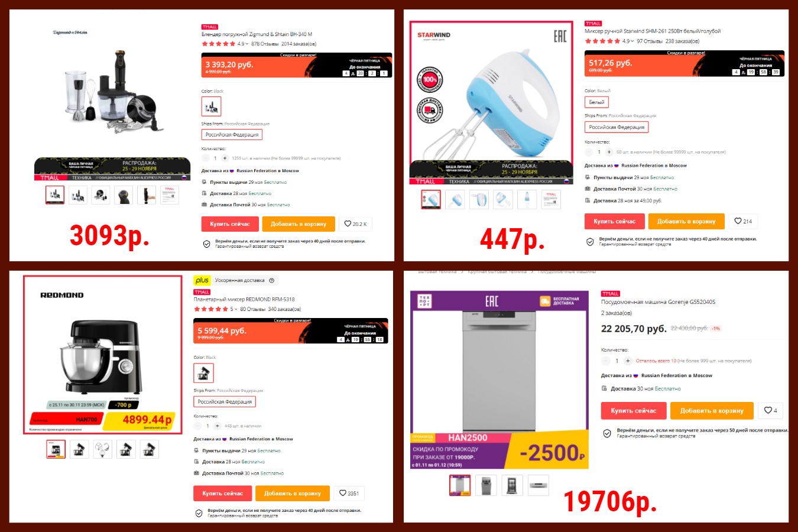
Task: Select last thumbnail under Gorenje dishwasher image
Action: pos(538,485)
